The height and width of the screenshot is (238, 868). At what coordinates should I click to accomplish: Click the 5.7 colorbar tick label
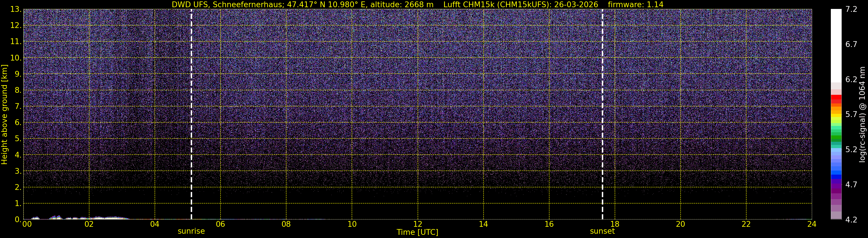pos(851,114)
